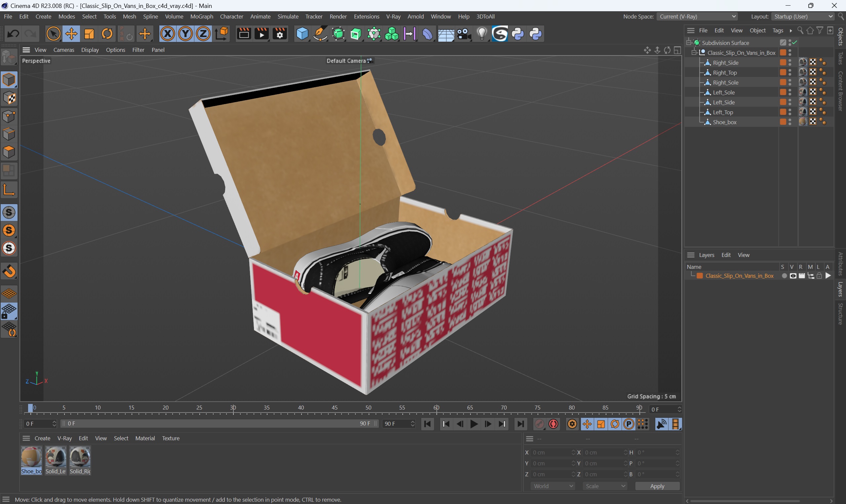Screen dimensions: 846x504
Task: Open the material manager hamburger menu
Action: click(26, 438)
